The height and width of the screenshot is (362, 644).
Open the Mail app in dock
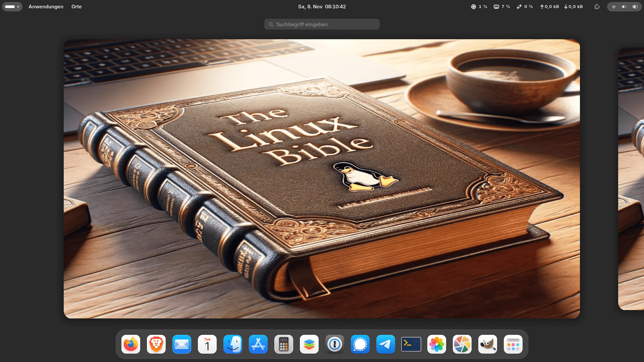click(182, 344)
